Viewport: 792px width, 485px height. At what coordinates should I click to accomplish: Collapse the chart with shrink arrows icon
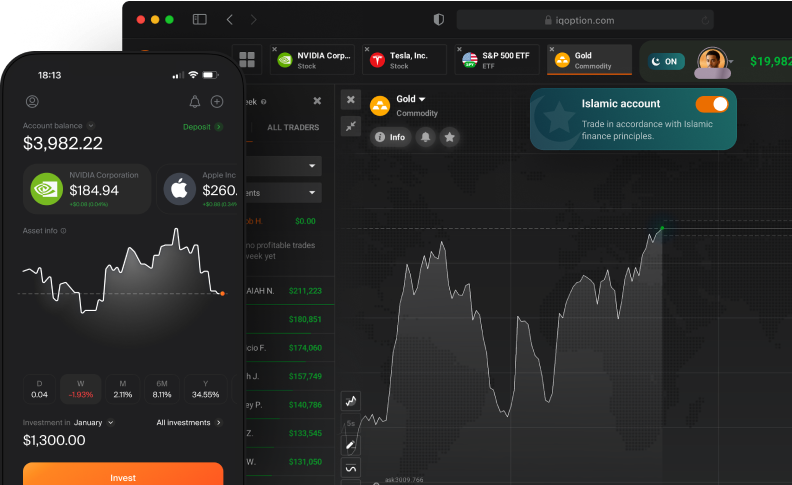click(x=351, y=126)
